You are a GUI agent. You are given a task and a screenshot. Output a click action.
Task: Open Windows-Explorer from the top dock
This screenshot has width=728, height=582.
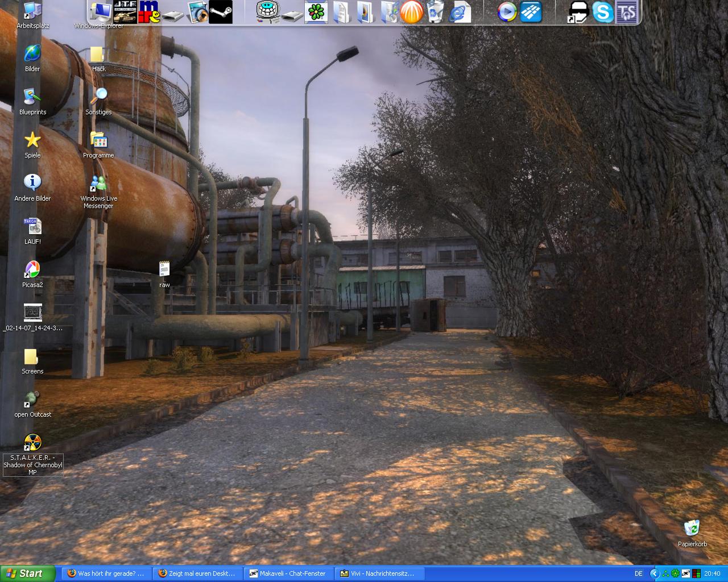click(x=100, y=13)
